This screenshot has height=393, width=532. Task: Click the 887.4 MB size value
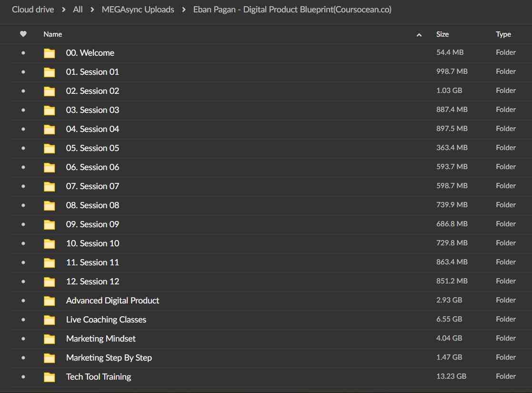452,110
